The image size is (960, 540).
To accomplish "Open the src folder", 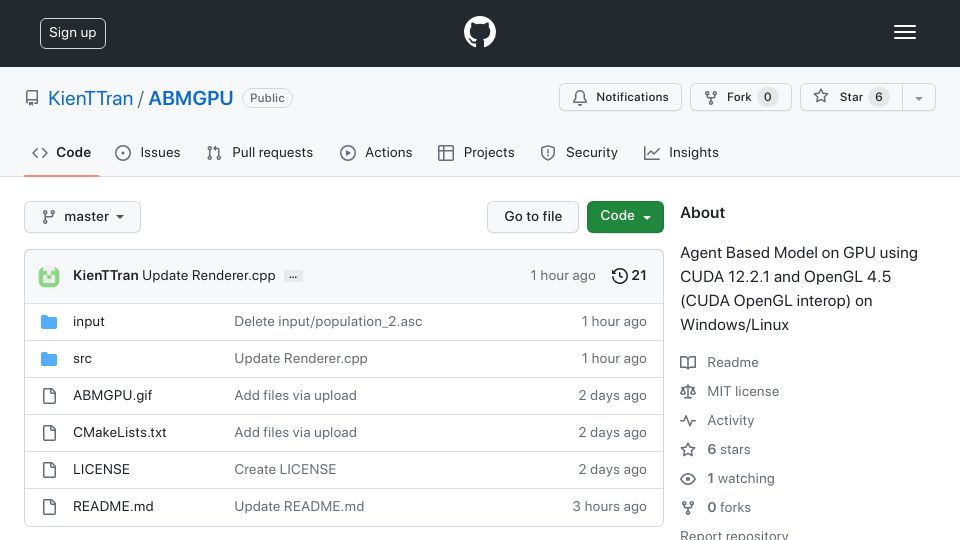I will click(82, 358).
